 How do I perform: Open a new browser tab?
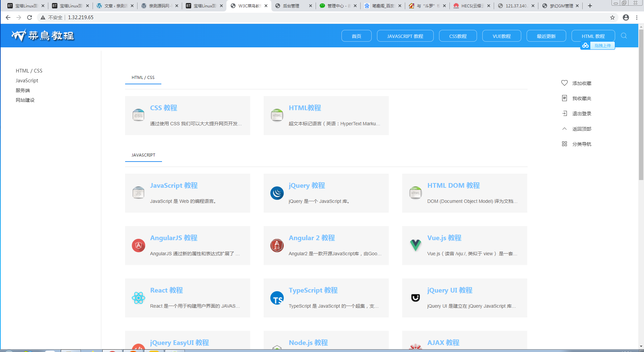tap(590, 6)
